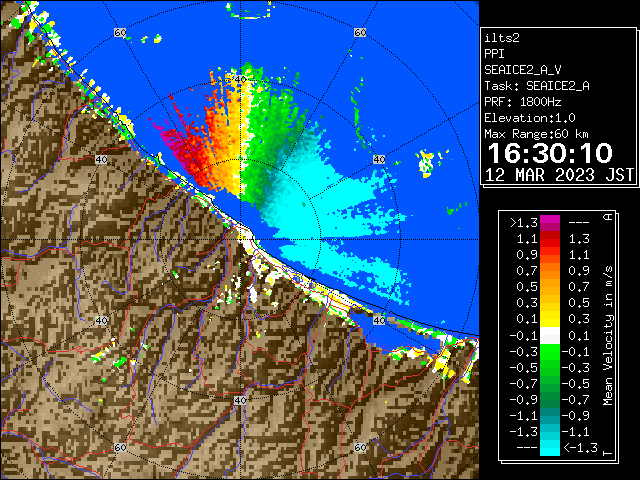Click the '60' range label at bottom-left
This screenshot has width=640, height=480.
pos(120,447)
